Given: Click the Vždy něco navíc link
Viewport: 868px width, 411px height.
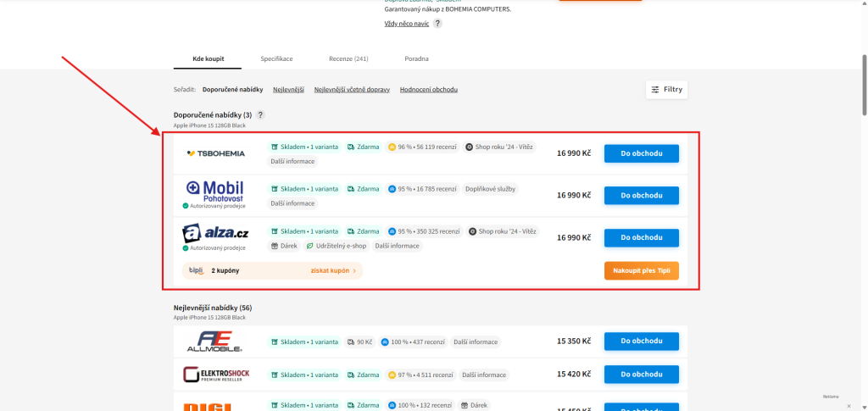Looking at the screenshot, I should (x=406, y=24).
